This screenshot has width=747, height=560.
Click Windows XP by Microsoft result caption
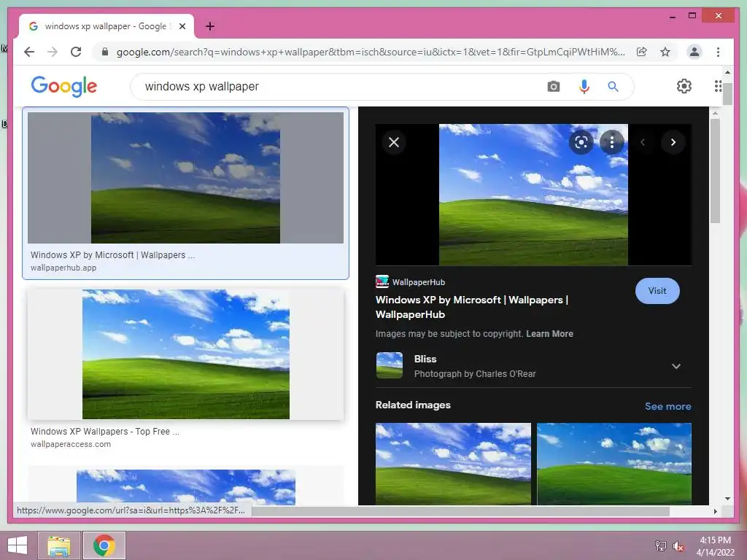click(x=112, y=254)
